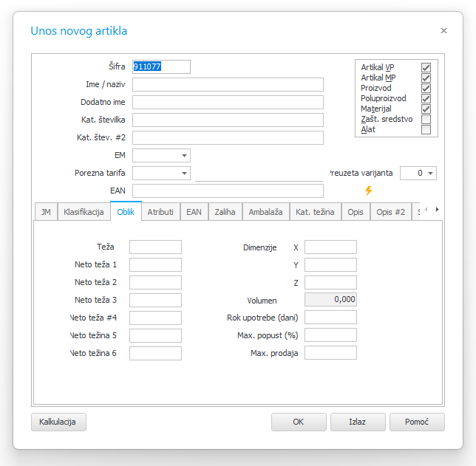This screenshot has height=466, width=476.
Task: Open the Ambalaža tab
Action: 265,212
